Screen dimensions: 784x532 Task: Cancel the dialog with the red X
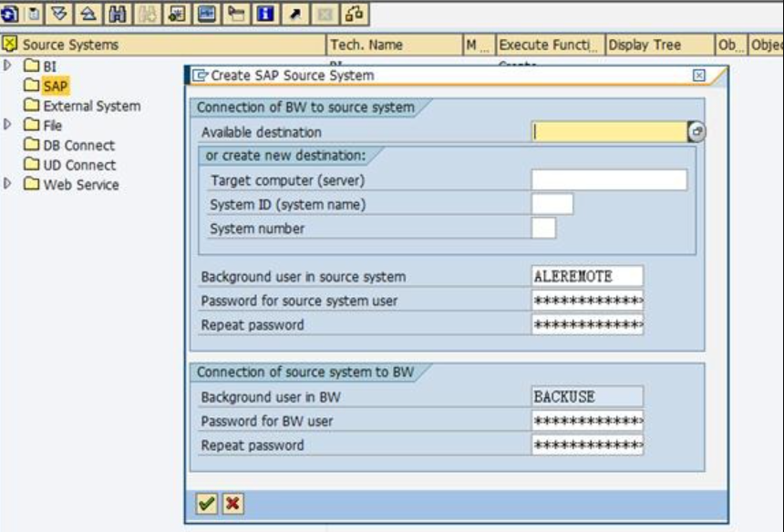232,504
